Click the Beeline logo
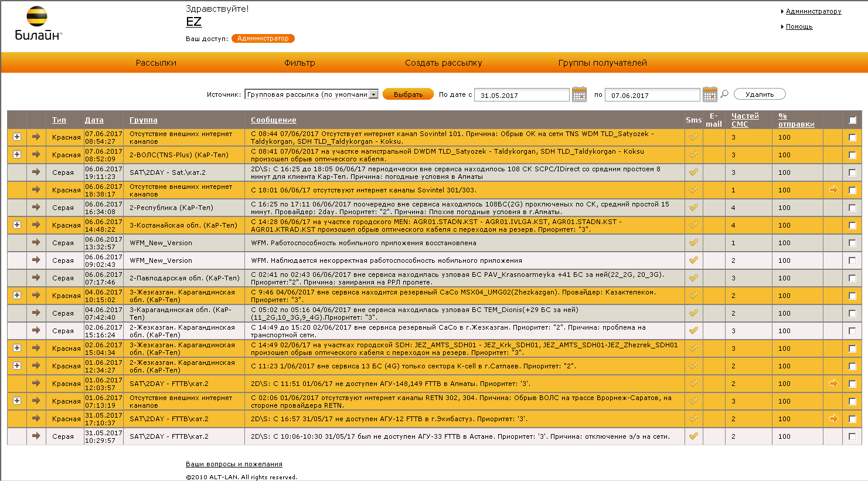868x481 pixels. pos(38,23)
